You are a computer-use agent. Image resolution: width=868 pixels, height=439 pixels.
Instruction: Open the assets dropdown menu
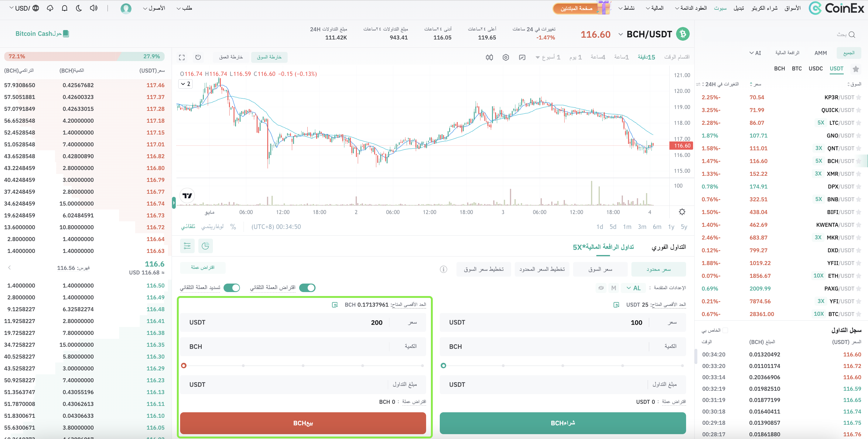[x=154, y=8]
